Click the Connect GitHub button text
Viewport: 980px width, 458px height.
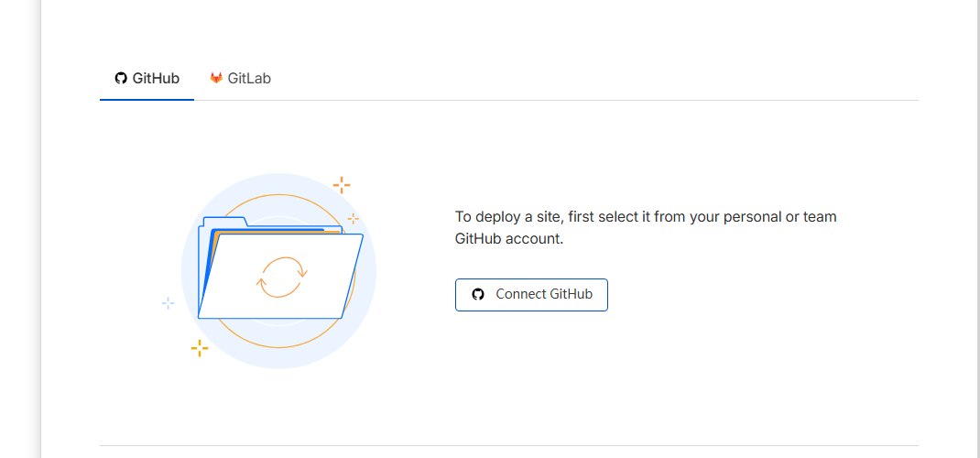click(544, 294)
